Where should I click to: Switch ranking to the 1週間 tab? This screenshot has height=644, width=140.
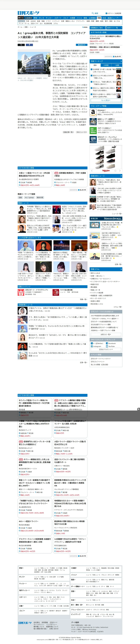pos(117,65)
